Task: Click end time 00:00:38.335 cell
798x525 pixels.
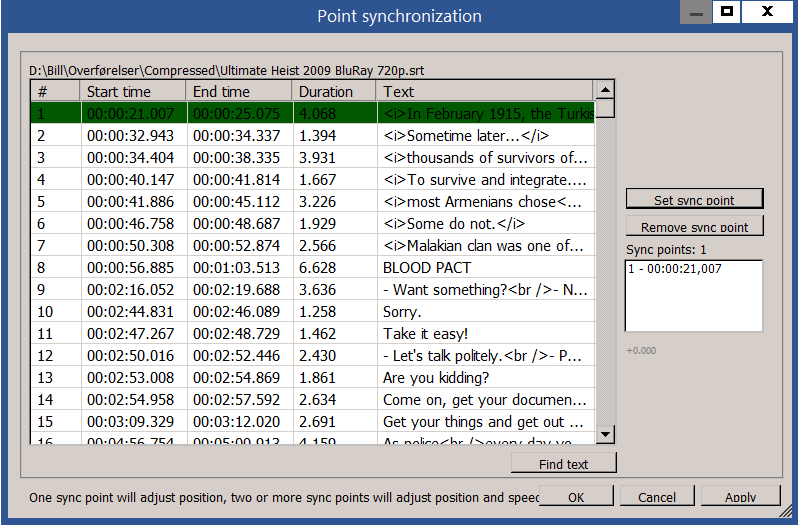Action: 240,157
